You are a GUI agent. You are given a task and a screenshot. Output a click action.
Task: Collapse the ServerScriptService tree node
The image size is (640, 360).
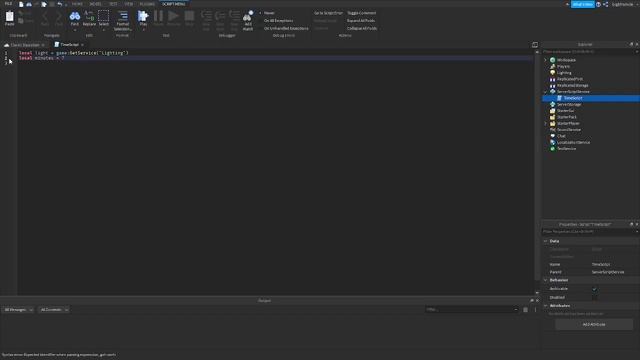point(545,92)
